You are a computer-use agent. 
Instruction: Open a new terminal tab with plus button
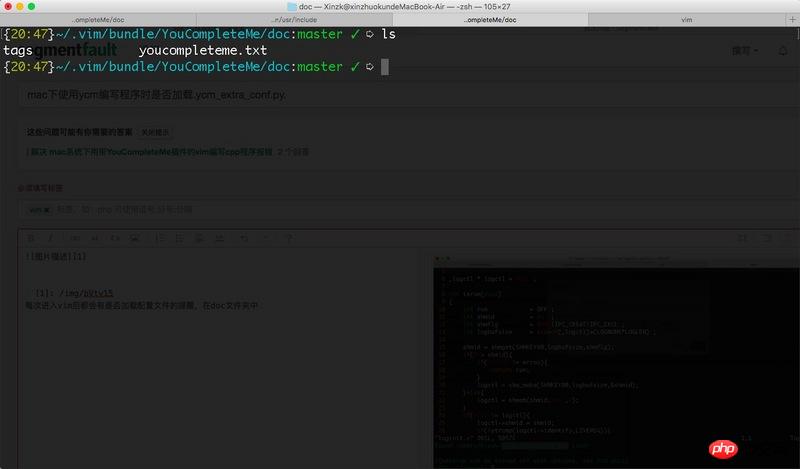[x=792, y=20]
